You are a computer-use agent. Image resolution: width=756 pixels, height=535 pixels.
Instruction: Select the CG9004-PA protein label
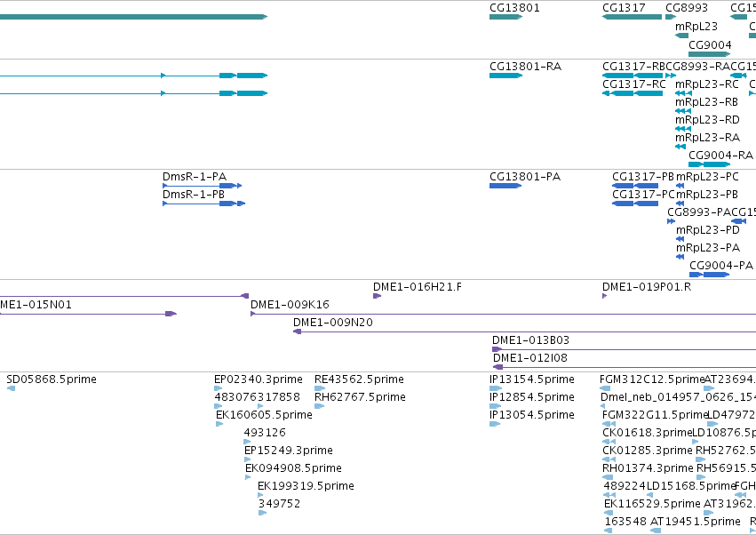721,266
